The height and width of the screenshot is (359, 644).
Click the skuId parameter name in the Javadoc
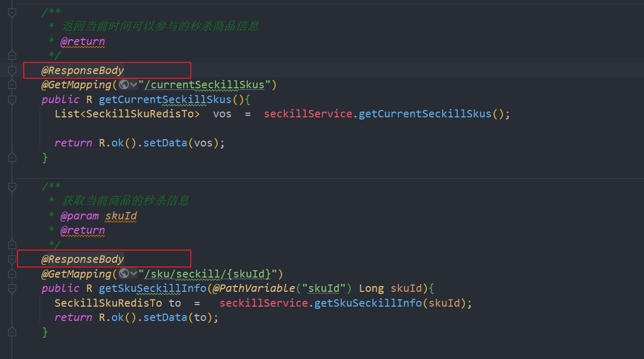[x=121, y=216]
